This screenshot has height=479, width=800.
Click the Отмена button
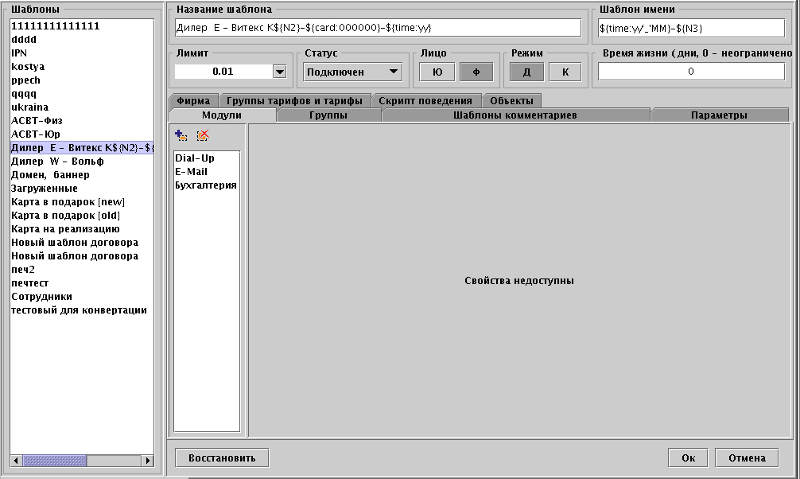tap(746, 458)
